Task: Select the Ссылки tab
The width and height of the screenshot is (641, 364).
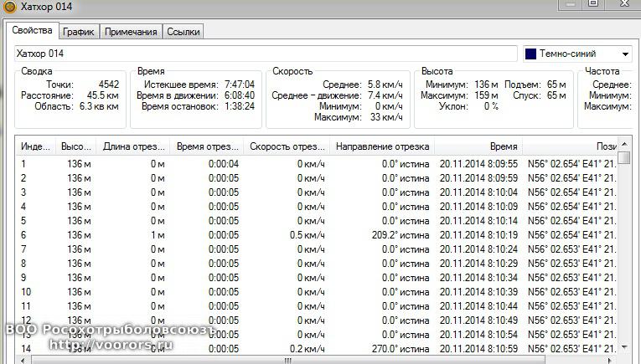Action: [x=183, y=32]
